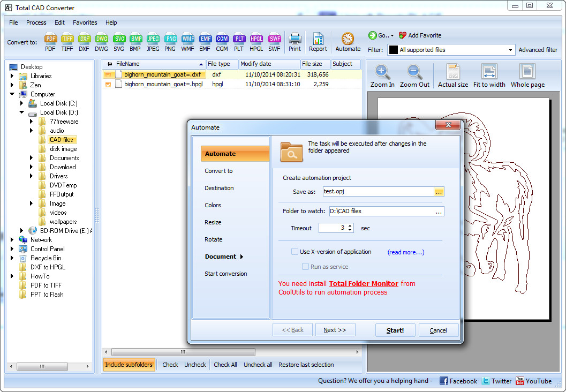Expand the Network tree node
This screenshot has height=392, width=566.
click(x=12, y=240)
